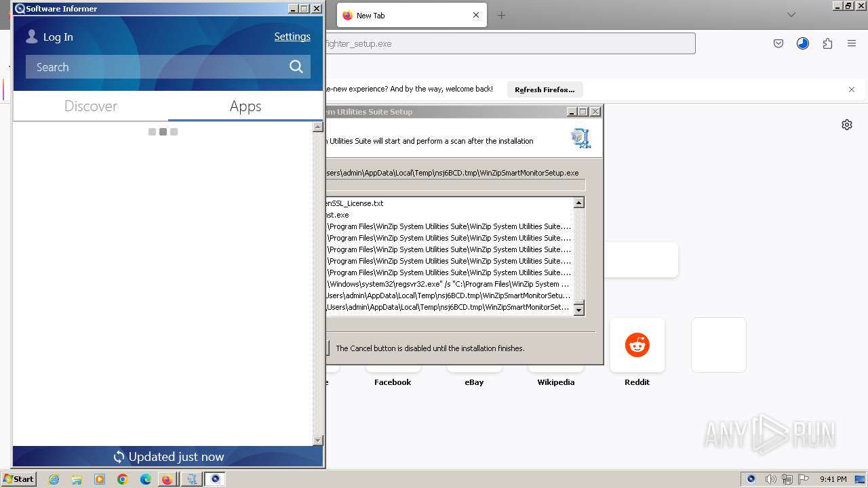Open the volume speaker tray icon

pyautogui.click(x=770, y=479)
